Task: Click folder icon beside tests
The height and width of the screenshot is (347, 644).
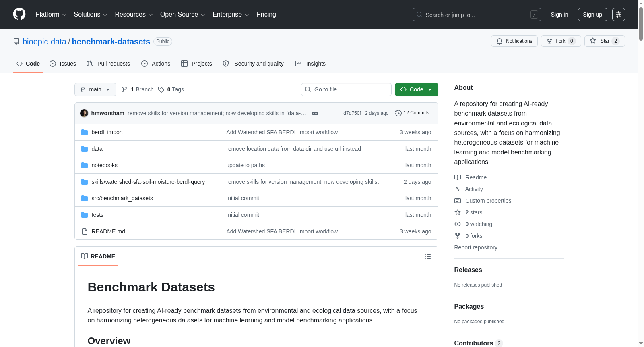Action: pyautogui.click(x=85, y=215)
